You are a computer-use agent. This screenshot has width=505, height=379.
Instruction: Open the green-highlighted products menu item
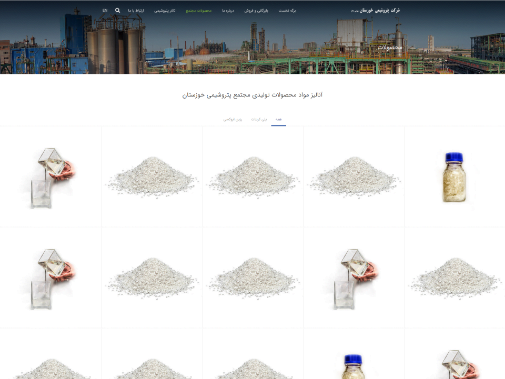click(x=199, y=11)
